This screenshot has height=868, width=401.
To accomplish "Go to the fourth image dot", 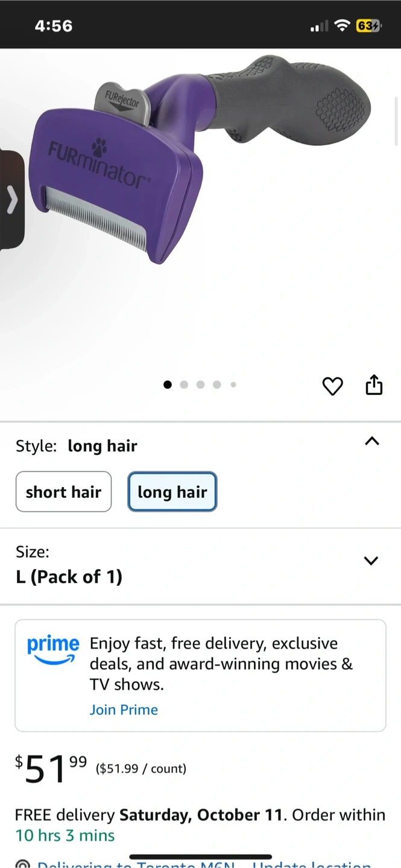I will 216,385.
